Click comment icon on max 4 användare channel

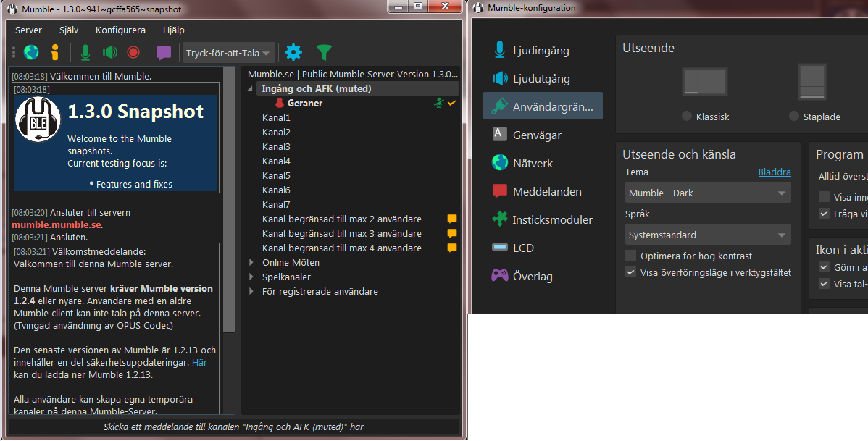(x=451, y=248)
